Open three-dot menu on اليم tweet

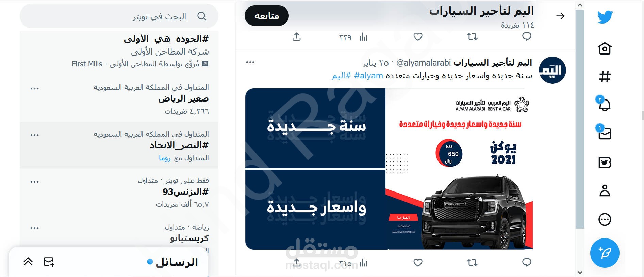click(250, 62)
